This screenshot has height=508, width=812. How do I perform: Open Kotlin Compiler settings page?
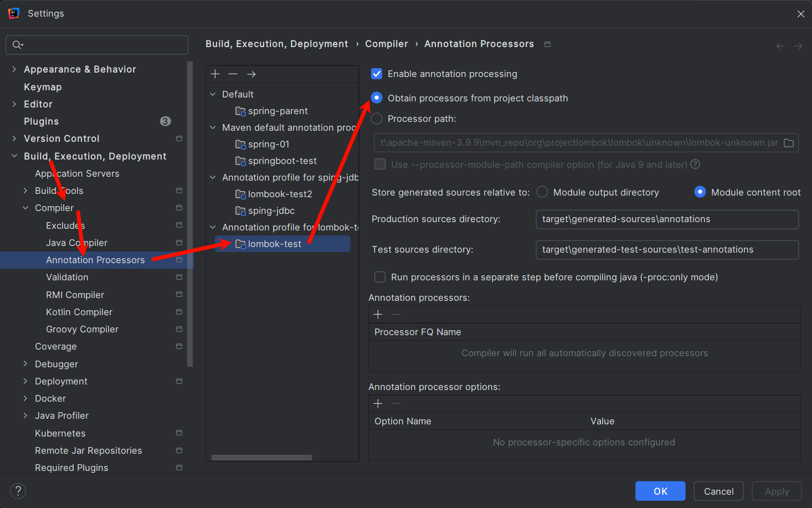pyautogui.click(x=79, y=312)
